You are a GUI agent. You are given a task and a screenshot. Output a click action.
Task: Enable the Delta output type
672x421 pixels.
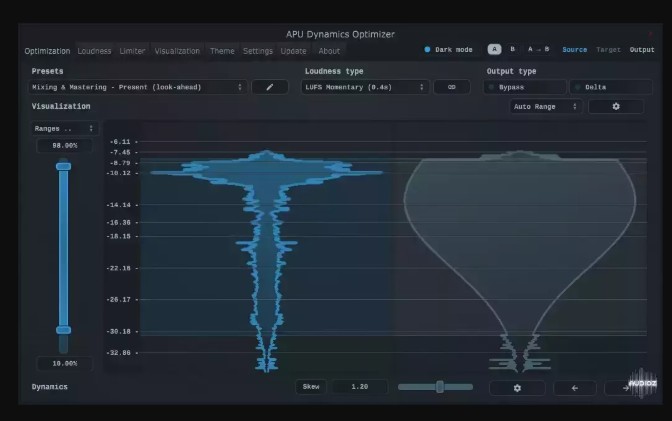coord(606,87)
